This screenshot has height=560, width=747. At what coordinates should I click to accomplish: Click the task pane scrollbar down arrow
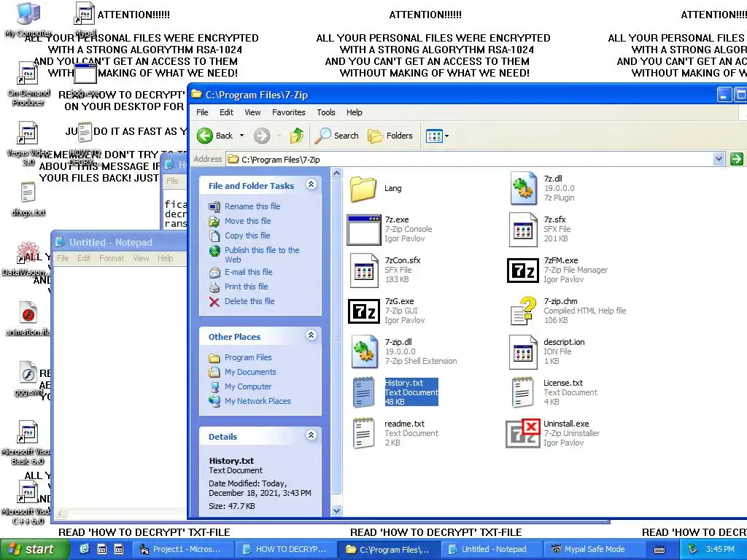tap(336, 510)
